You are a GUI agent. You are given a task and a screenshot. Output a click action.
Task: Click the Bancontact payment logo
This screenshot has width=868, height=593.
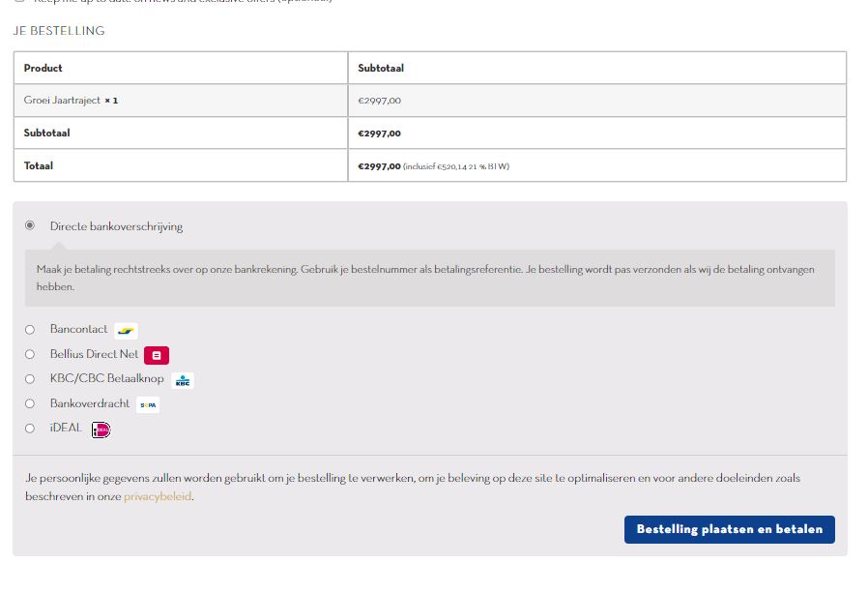126,331
